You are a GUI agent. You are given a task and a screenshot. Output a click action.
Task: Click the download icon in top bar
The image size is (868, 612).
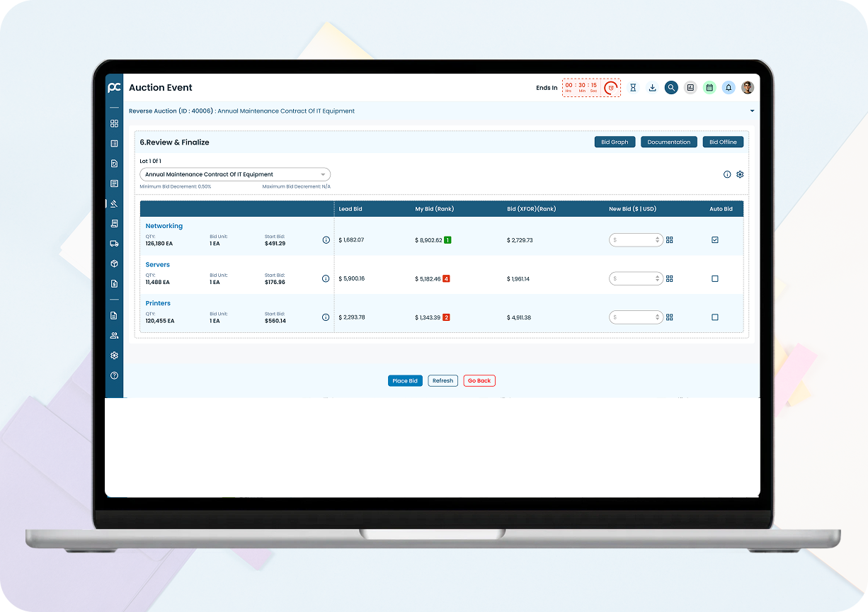click(652, 88)
